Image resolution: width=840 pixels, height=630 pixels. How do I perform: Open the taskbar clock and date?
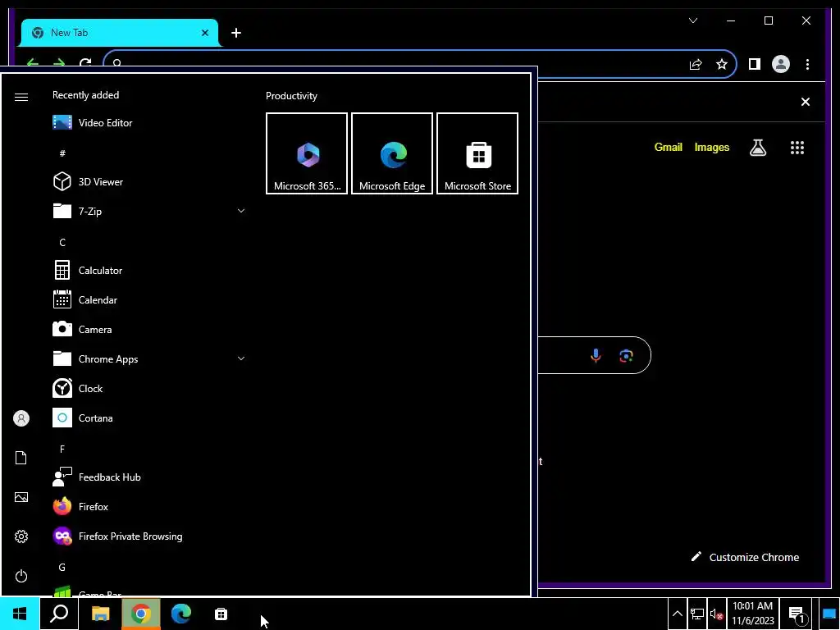coord(753,614)
